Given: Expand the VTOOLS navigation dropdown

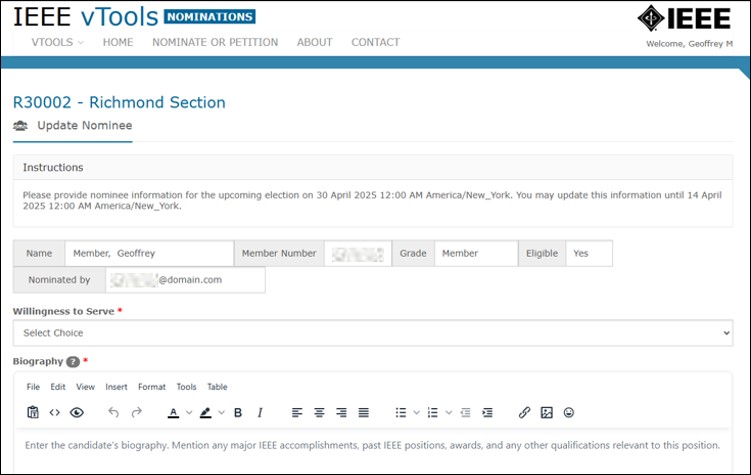Looking at the screenshot, I should tap(57, 42).
